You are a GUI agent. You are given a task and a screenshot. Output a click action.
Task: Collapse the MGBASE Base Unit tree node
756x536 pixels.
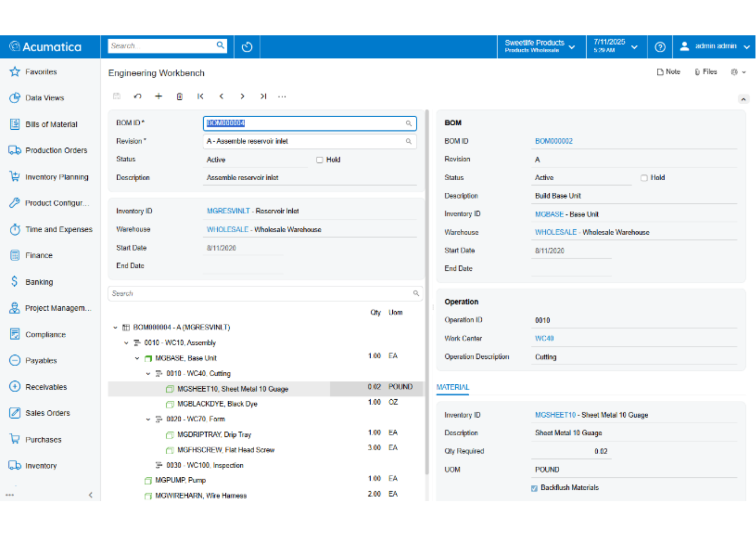tap(137, 358)
